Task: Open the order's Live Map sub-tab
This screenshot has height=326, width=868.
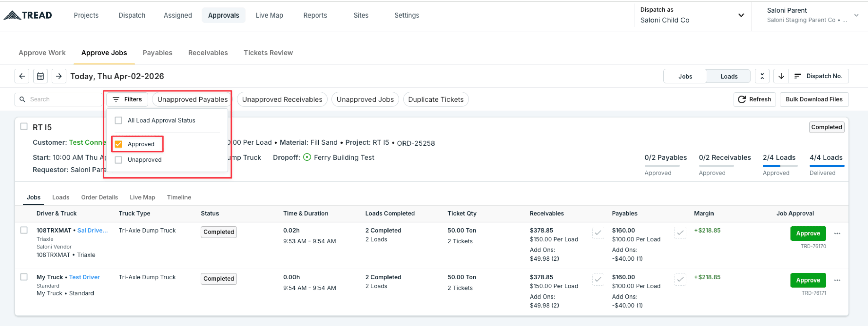Action: coord(143,197)
